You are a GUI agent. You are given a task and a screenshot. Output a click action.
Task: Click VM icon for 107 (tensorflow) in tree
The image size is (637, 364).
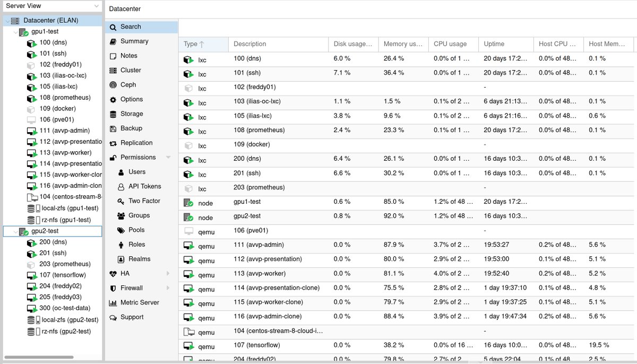tap(32, 275)
